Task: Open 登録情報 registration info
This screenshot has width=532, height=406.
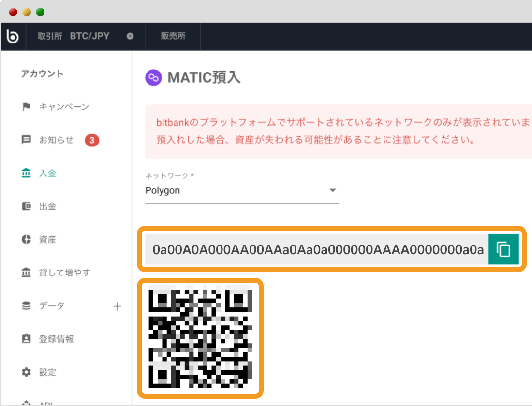Action: (56, 339)
